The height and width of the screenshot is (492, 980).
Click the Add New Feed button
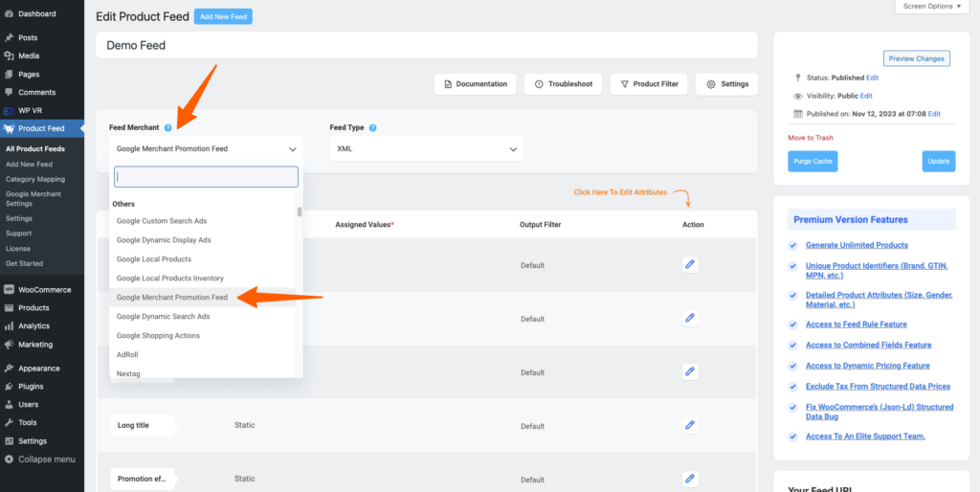pos(223,17)
